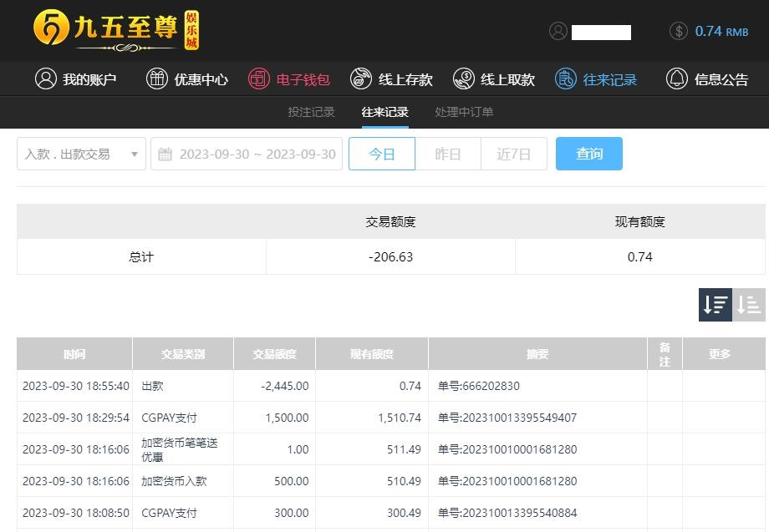769x532 pixels.
Task: Switch to 处理中订单 tab
Action: pos(464,112)
